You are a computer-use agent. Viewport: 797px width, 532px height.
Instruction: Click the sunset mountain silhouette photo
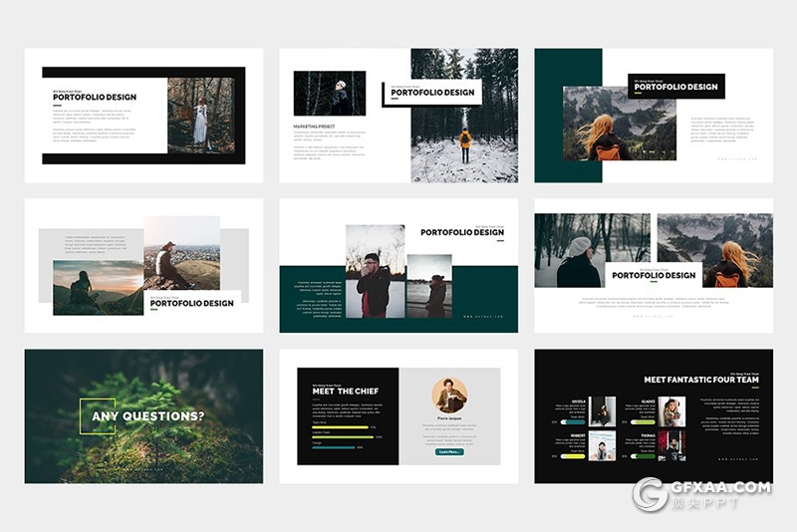[98, 288]
